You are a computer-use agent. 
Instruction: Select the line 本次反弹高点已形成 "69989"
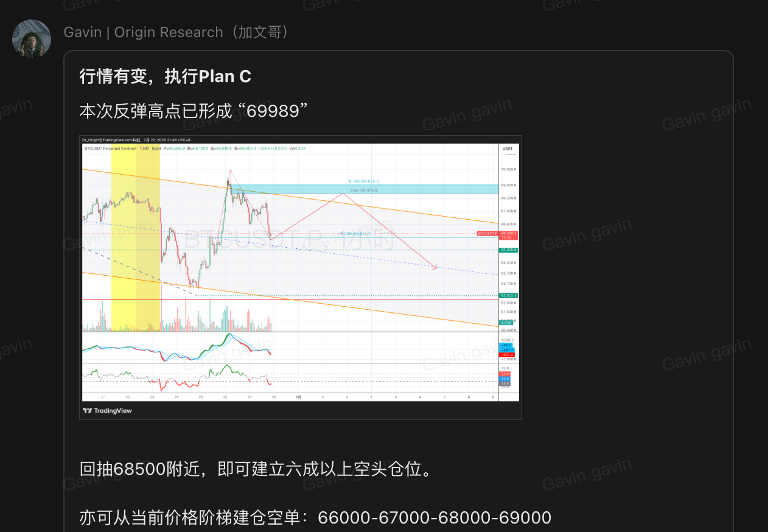point(194,111)
